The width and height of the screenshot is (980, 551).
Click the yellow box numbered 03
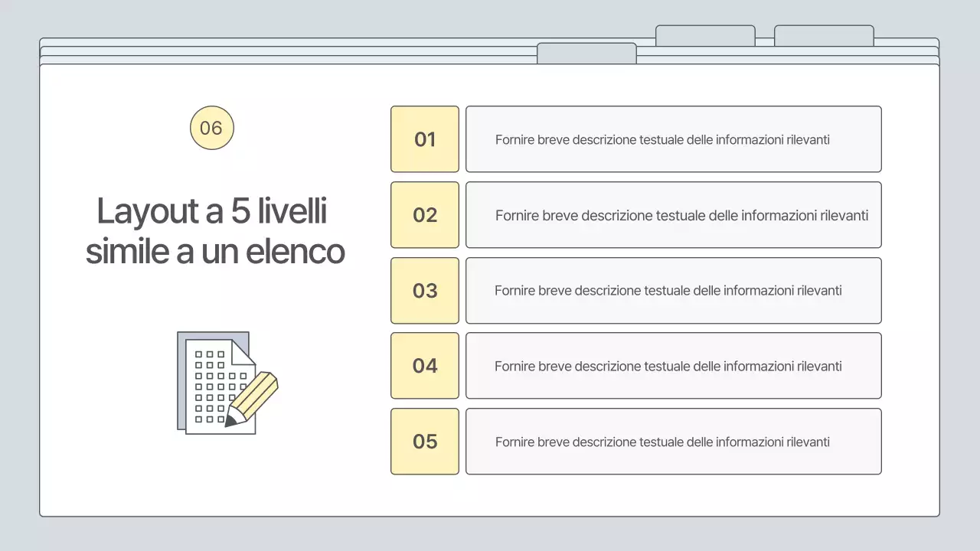tap(424, 291)
